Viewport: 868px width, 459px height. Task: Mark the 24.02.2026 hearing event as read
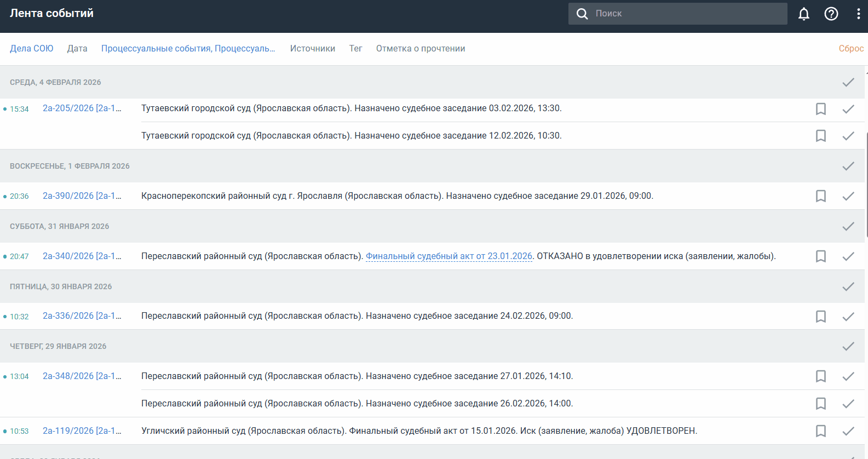tap(848, 317)
